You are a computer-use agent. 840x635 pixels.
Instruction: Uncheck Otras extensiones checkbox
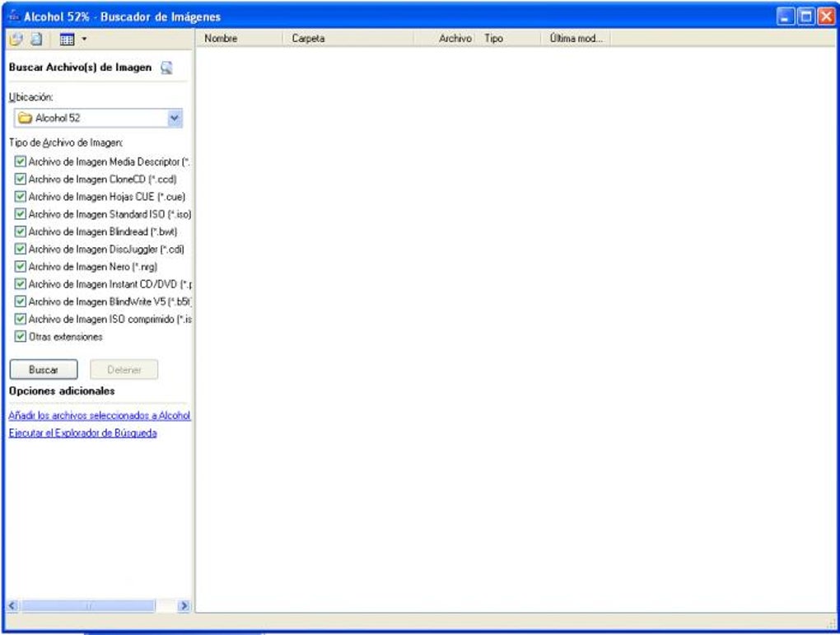[21, 337]
